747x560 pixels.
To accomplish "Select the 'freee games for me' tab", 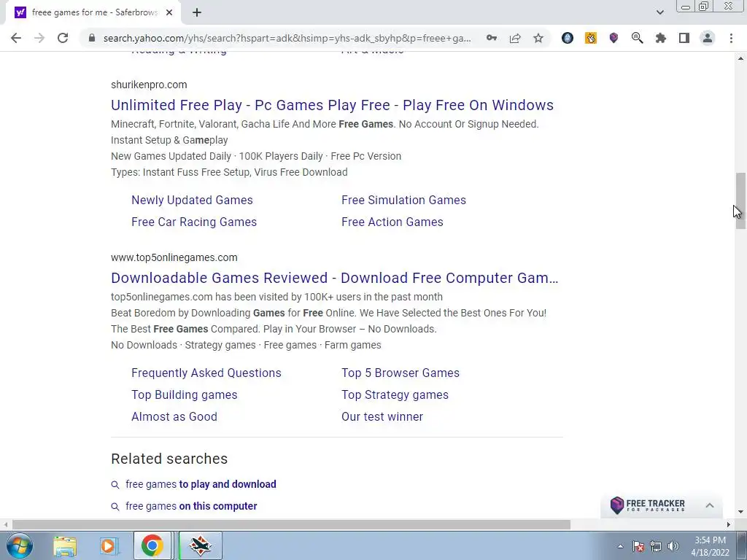I will pos(93,12).
